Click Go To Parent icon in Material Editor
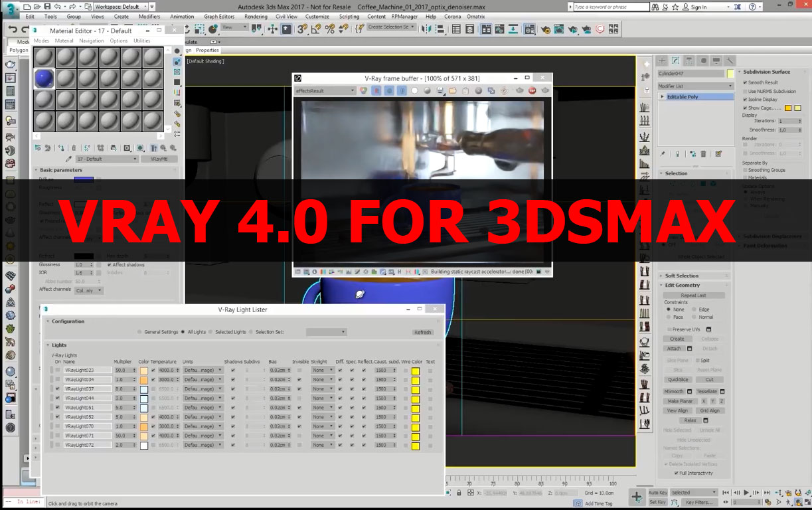Image resolution: width=812 pixels, height=510 pixels. (x=164, y=147)
